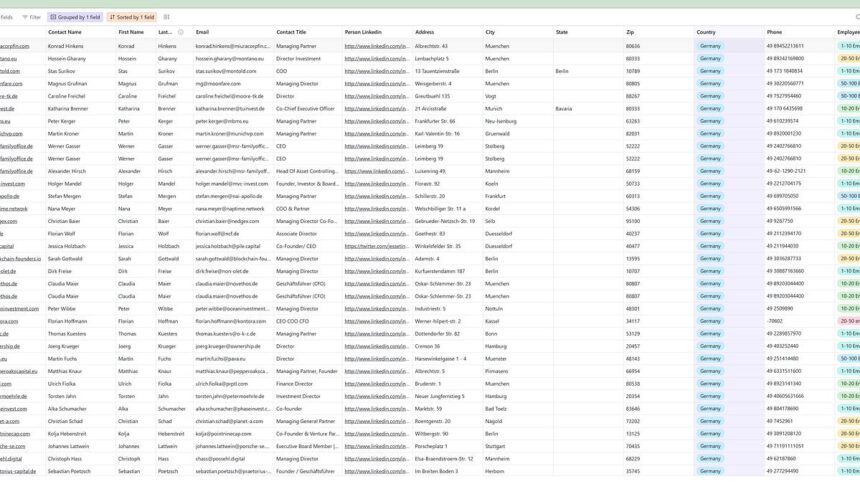Image resolution: width=860 pixels, height=484 pixels.
Task: Click the Germany tag in Thomas Kuesters row
Action: point(710,334)
